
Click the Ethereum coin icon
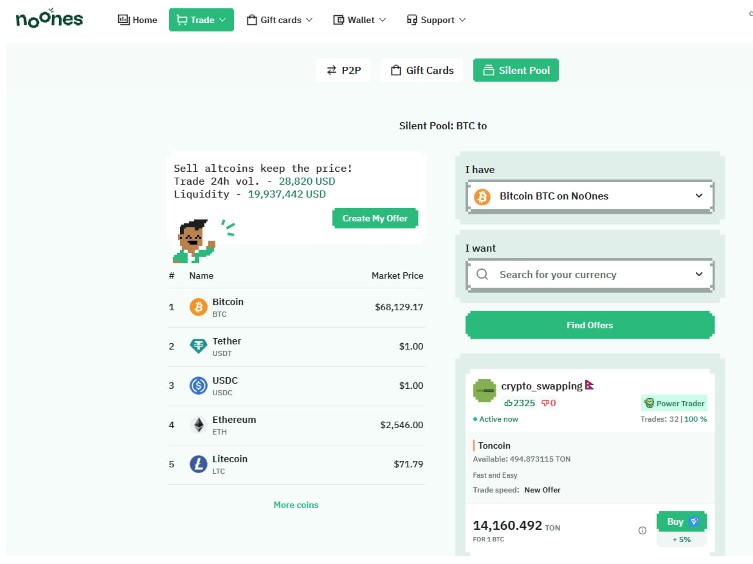point(198,425)
